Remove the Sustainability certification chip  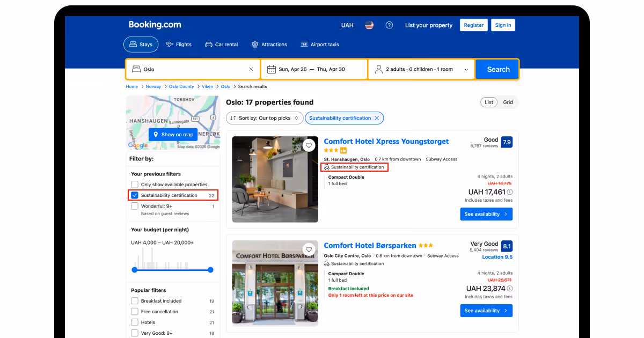pos(377,117)
